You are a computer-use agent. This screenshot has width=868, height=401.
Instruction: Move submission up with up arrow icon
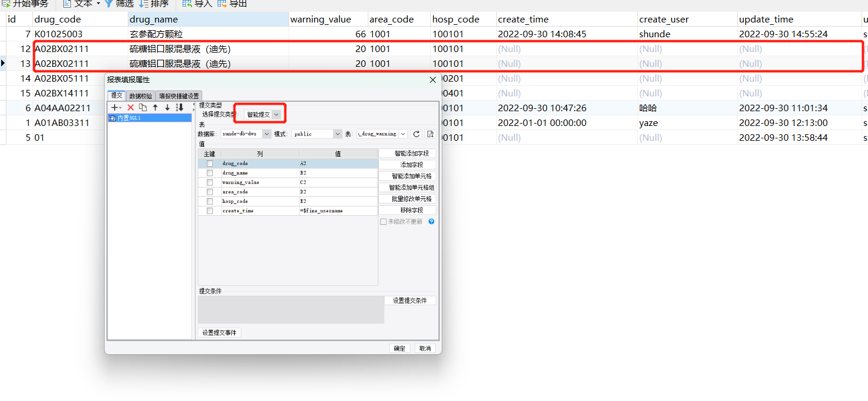coord(155,108)
